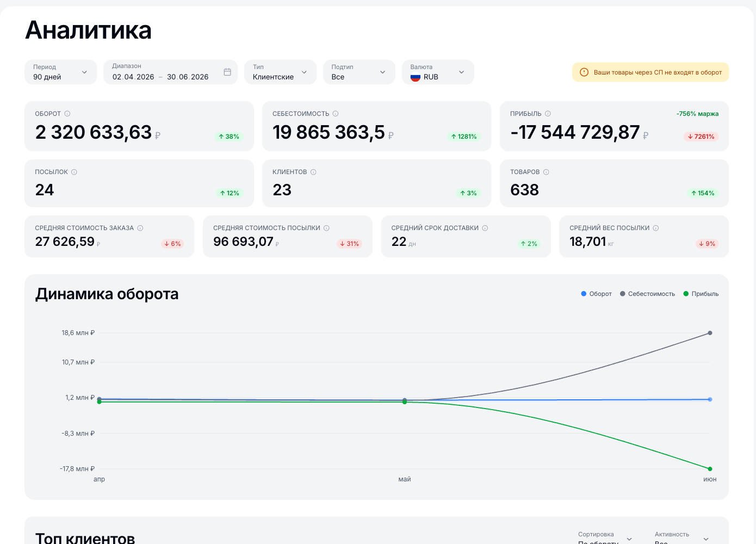Open the Активность dropdown in Топ клиентов
The width and height of the screenshot is (756, 544).
pos(682,539)
